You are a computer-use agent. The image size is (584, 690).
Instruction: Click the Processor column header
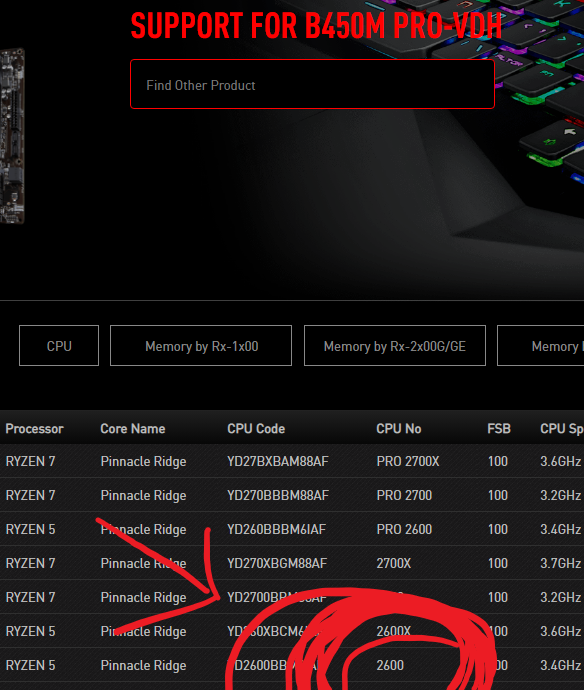[34, 429]
